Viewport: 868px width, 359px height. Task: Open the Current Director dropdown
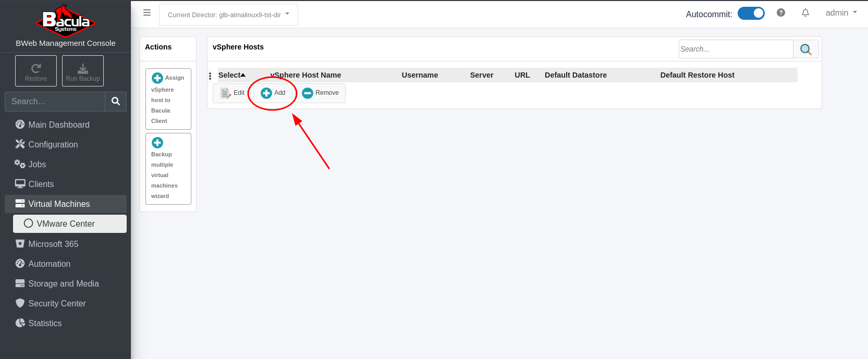pyautogui.click(x=228, y=15)
